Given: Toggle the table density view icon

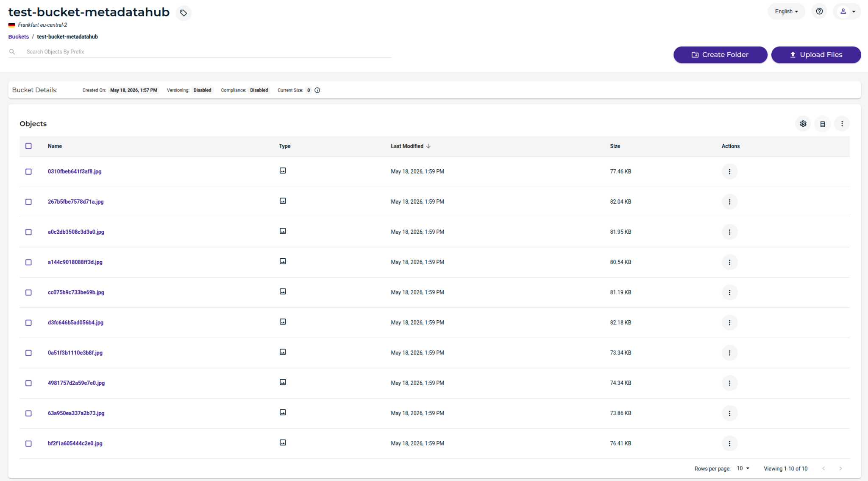Looking at the screenshot, I should [x=822, y=124].
